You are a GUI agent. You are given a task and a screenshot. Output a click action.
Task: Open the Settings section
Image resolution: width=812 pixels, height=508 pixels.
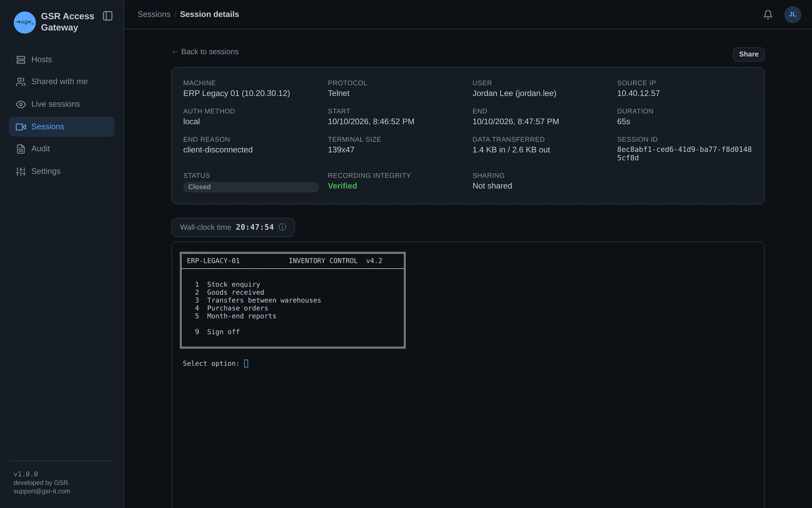coord(62,171)
